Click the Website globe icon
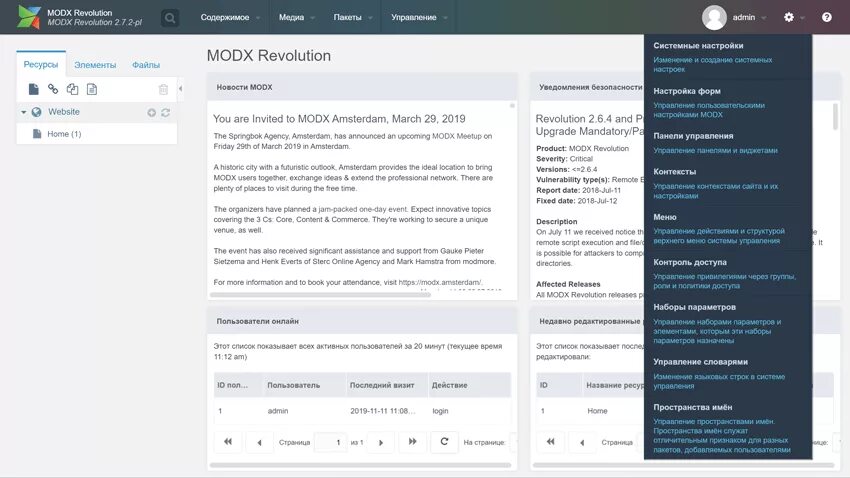The image size is (850, 478). coord(36,112)
